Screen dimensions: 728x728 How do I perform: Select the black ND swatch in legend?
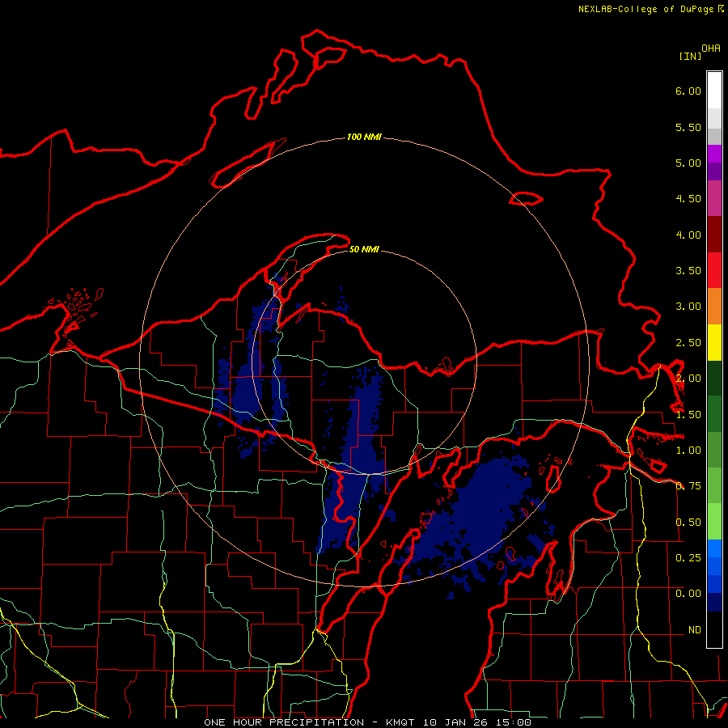714,629
